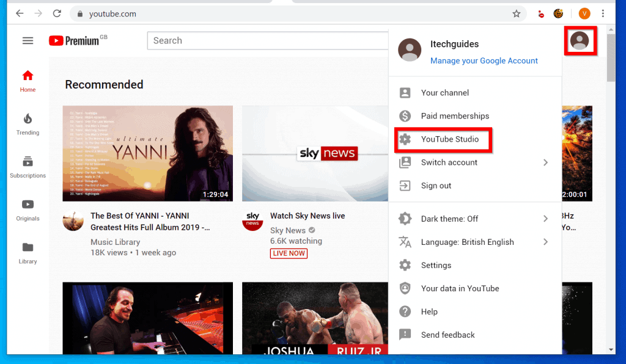Expand Switch account submenu arrow
626x364 pixels.
pyautogui.click(x=545, y=162)
